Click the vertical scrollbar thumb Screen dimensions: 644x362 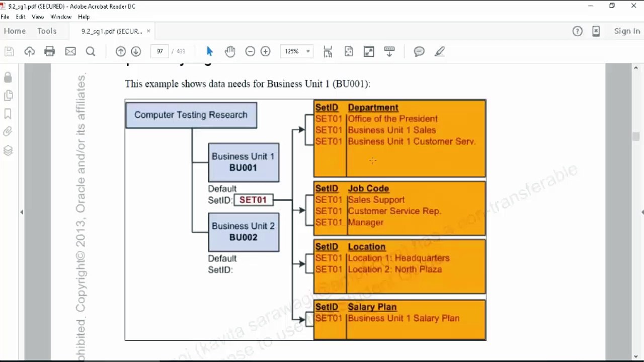pos(636,136)
